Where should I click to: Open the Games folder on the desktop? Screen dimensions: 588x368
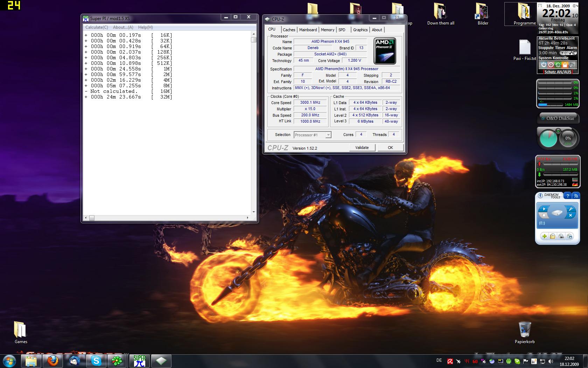(x=21, y=332)
